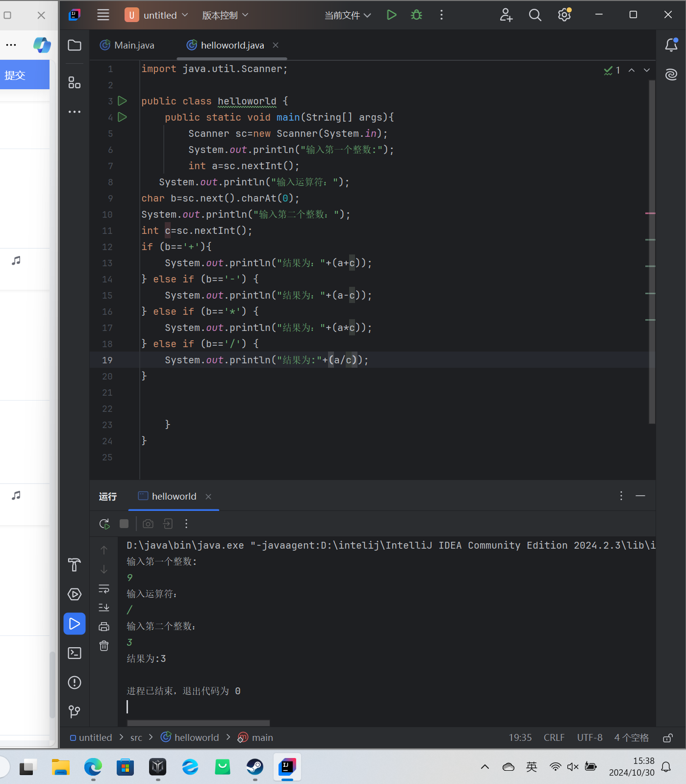
Task: Clear all console output trash icon
Action: click(104, 646)
